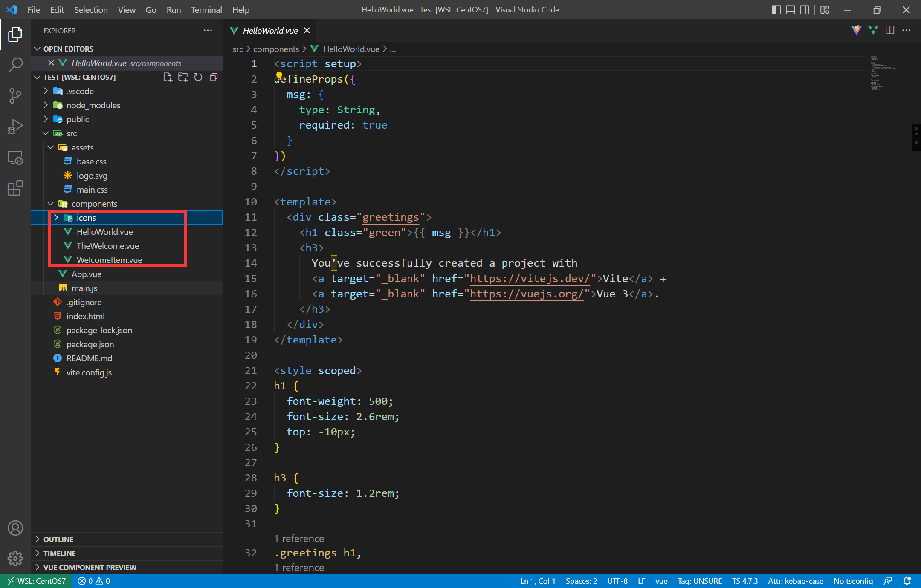Click the Vite icon in the editor title bar
921x588 pixels.
click(x=856, y=30)
